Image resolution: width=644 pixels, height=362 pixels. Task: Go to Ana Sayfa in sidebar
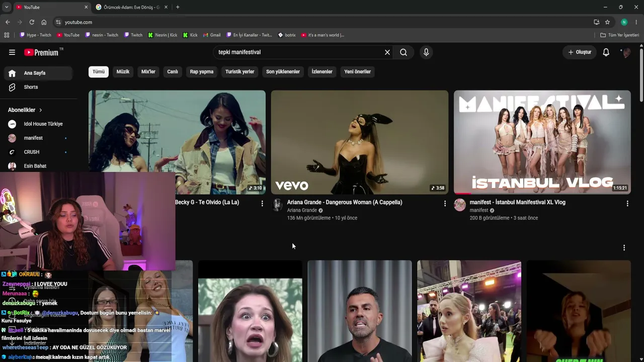tap(38, 73)
